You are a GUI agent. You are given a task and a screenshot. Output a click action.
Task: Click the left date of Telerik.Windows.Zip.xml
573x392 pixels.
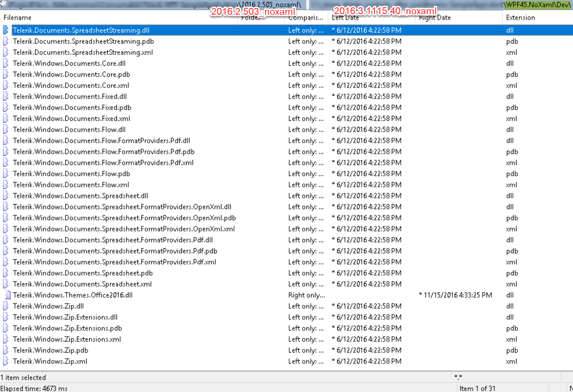(x=367, y=361)
